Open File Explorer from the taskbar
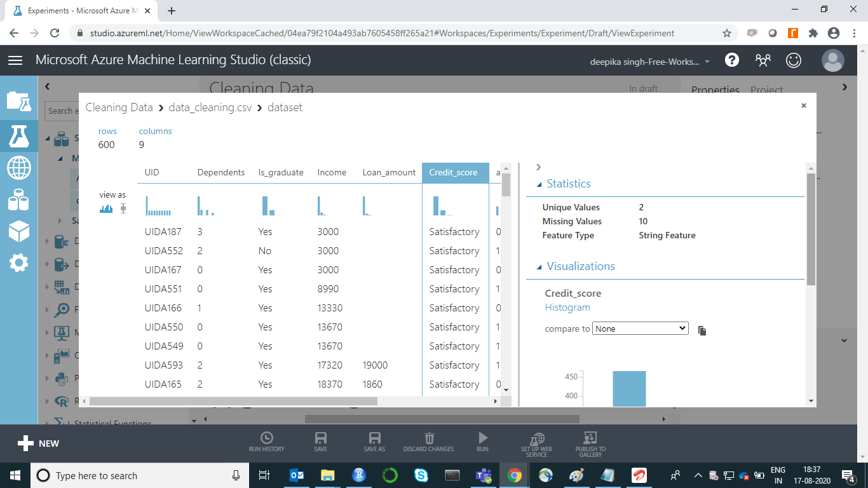Viewport: 868px width, 488px height. [x=327, y=475]
